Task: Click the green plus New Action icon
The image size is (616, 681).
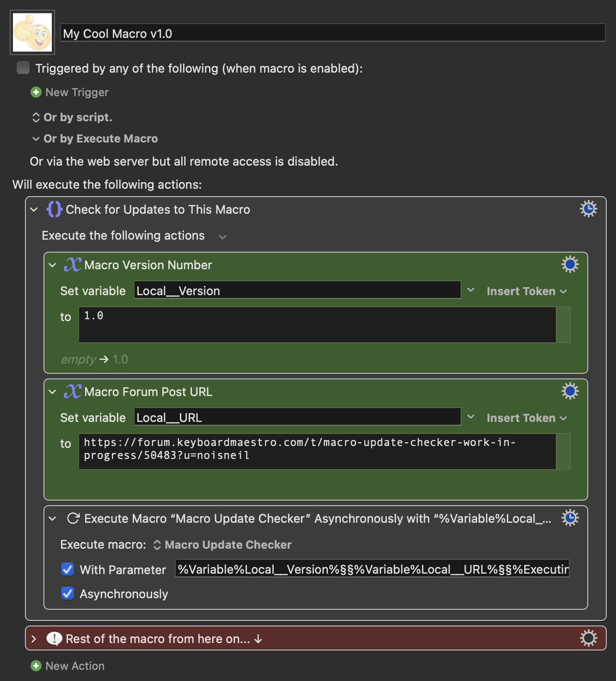Action: (36, 666)
